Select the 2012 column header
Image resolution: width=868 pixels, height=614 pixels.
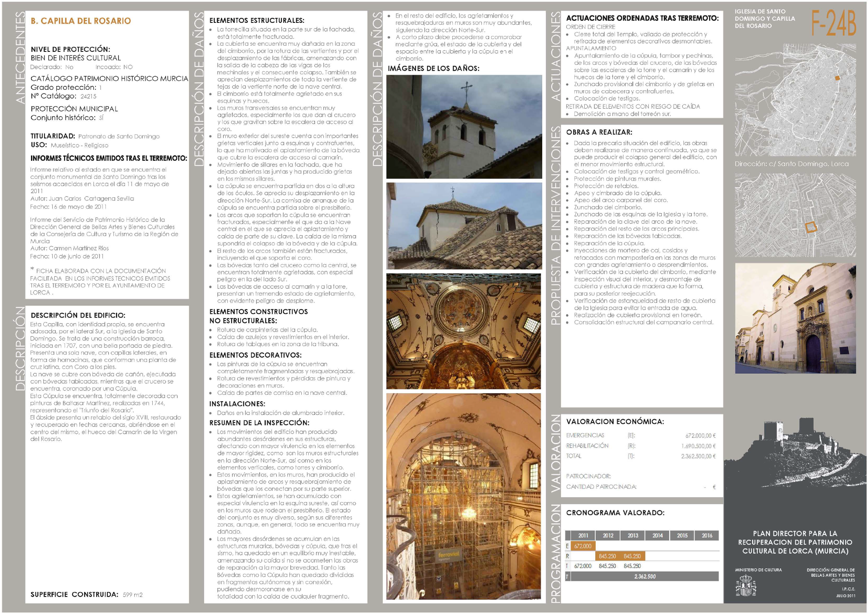pyautogui.click(x=608, y=536)
